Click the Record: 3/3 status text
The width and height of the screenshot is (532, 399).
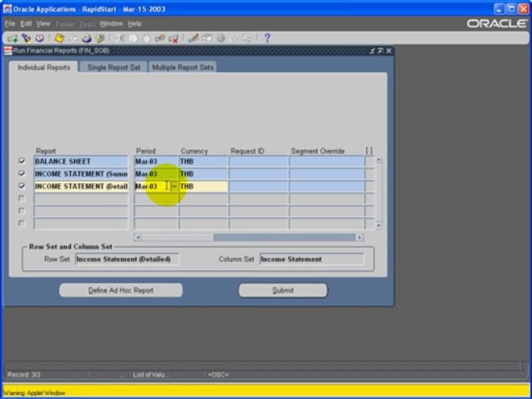point(24,375)
